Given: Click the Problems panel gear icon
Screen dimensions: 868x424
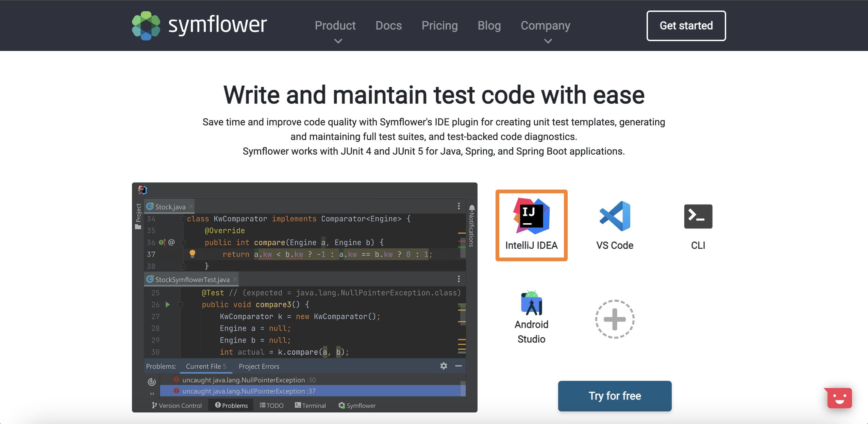Looking at the screenshot, I should tap(444, 366).
